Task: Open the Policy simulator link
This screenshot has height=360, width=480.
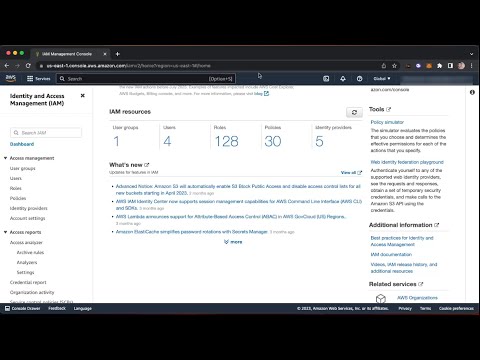Action: (387, 122)
